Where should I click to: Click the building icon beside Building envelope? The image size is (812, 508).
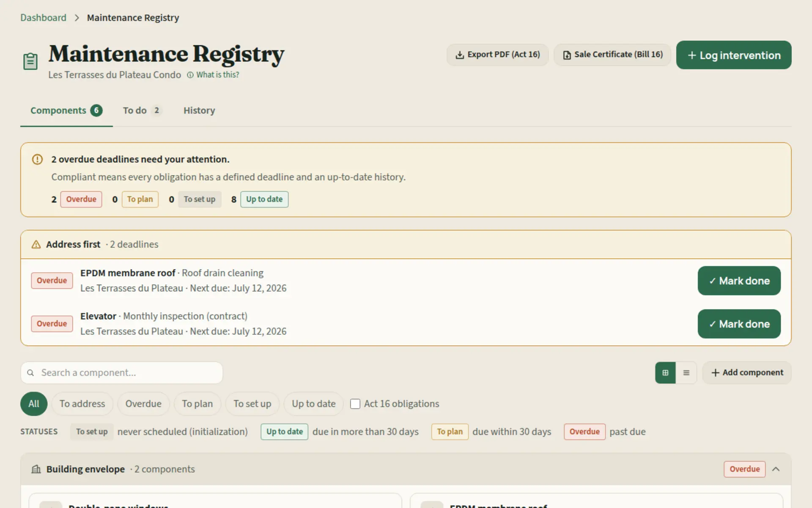tap(36, 469)
